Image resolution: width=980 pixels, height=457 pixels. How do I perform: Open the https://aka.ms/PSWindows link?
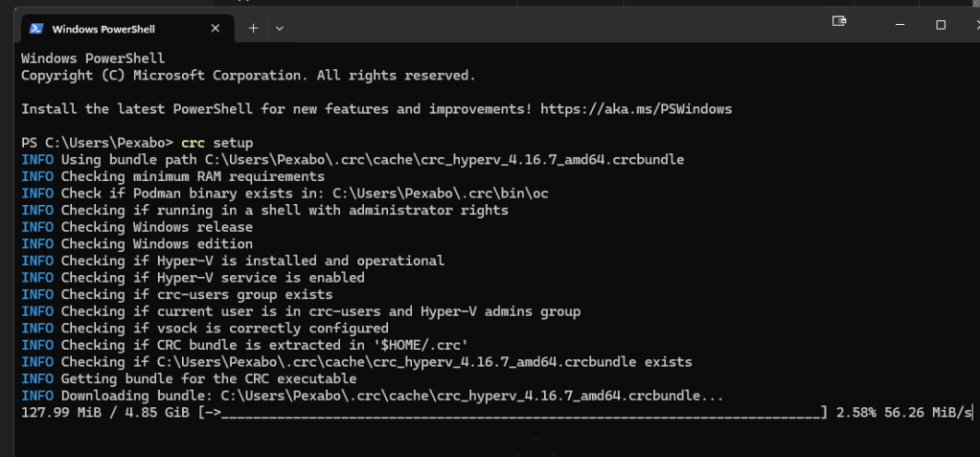636,109
